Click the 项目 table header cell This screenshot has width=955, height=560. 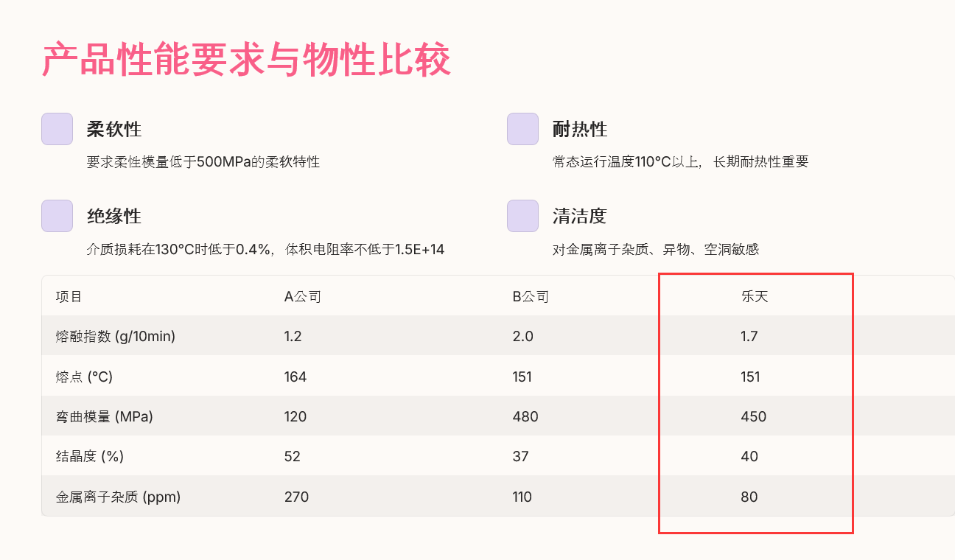69,297
